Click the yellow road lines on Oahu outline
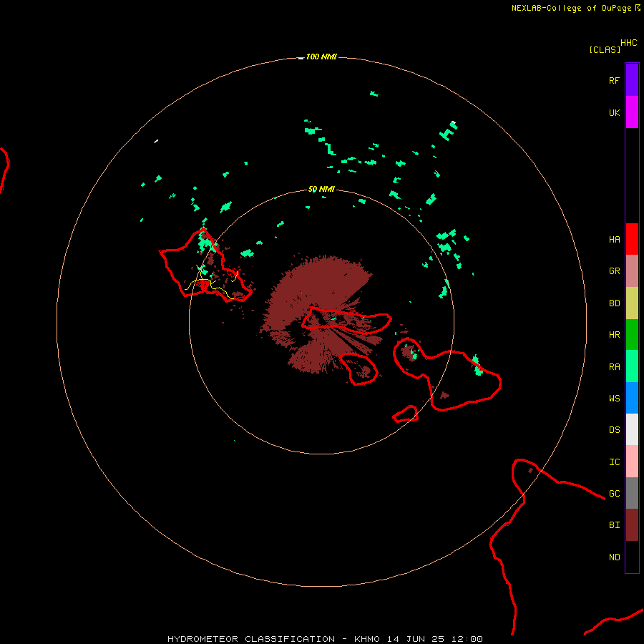Viewport: 644px width, 644px height. pyautogui.click(x=210, y=283)
